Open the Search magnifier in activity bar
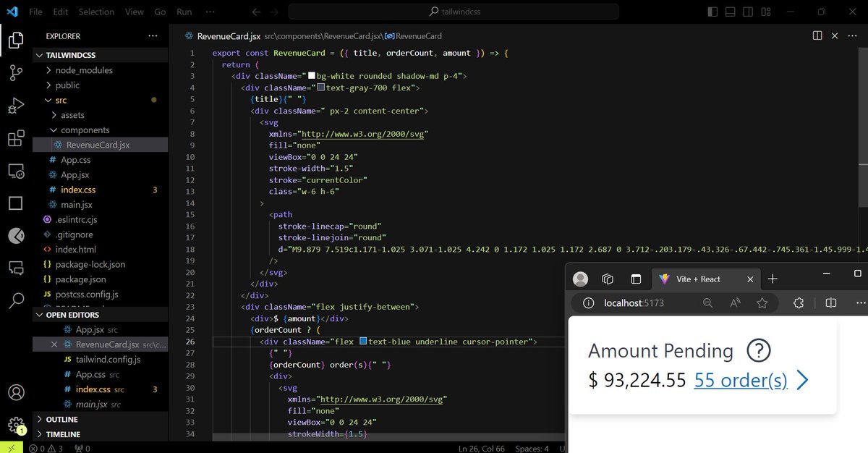Viewport: 868px width, 453px height. (16, 301)
